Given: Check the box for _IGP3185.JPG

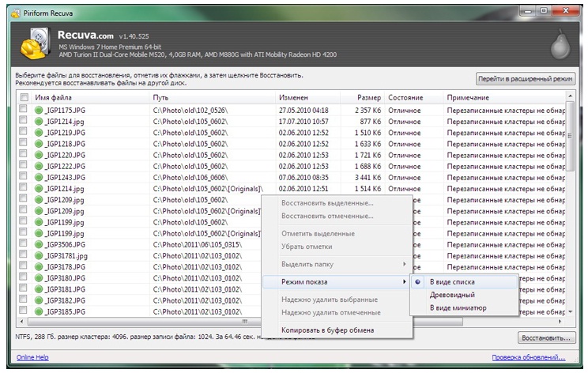Looking at the screenshot, I should (x=23, y=310).
